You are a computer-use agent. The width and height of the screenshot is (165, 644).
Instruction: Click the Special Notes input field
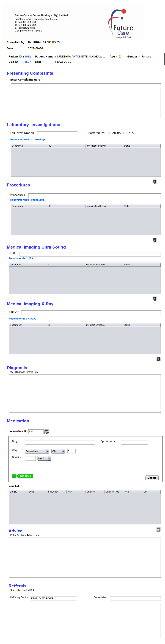pyautogui.click(x=134, y=442)
